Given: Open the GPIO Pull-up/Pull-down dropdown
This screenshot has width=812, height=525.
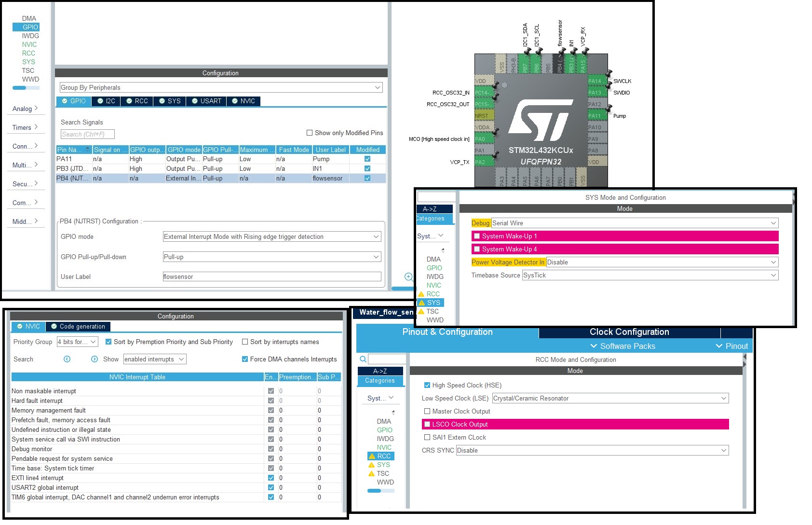Looking at the screenshot, I should click(272, 257).
